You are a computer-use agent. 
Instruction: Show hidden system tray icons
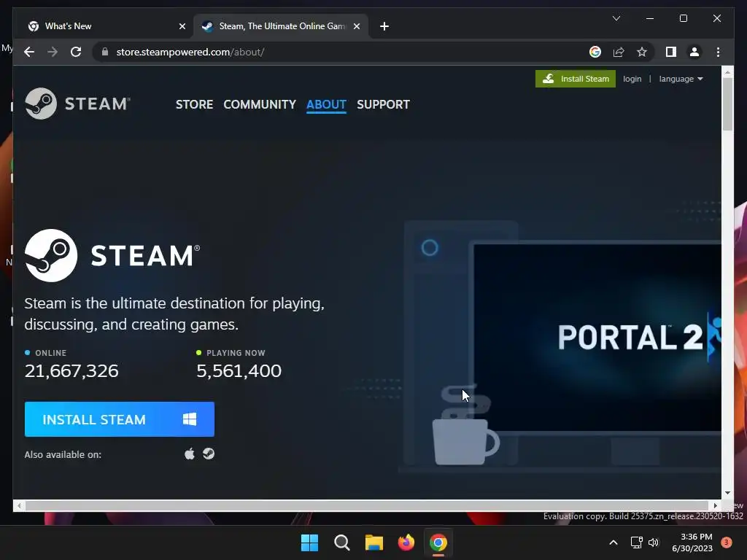[614, 542]
